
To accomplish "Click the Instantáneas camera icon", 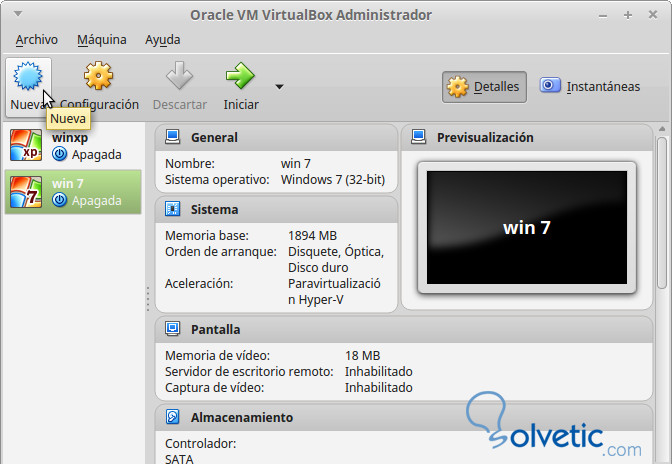I will (550, 85).
